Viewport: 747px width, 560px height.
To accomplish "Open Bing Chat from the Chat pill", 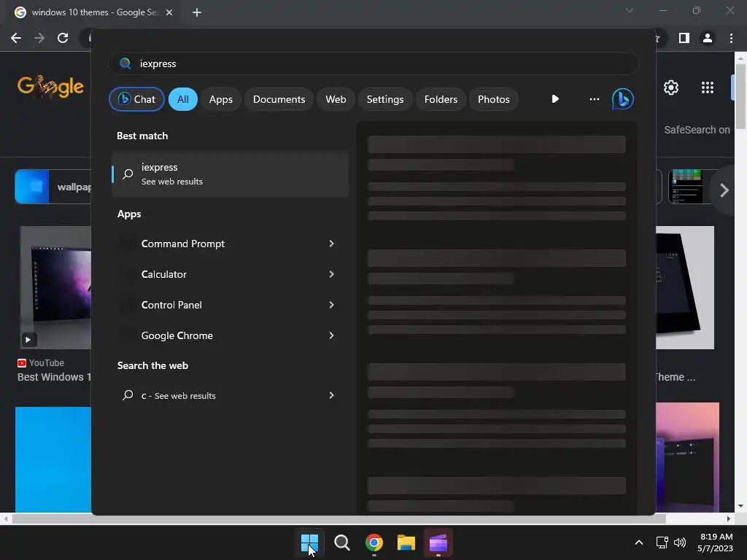I will click(136, 99).
